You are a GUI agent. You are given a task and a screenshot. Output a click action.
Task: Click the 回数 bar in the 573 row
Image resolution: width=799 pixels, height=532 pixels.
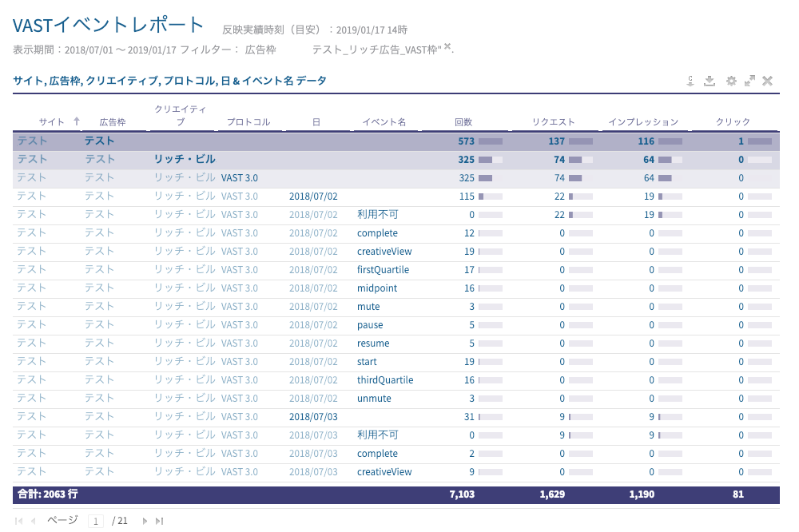tap(490, 141)
